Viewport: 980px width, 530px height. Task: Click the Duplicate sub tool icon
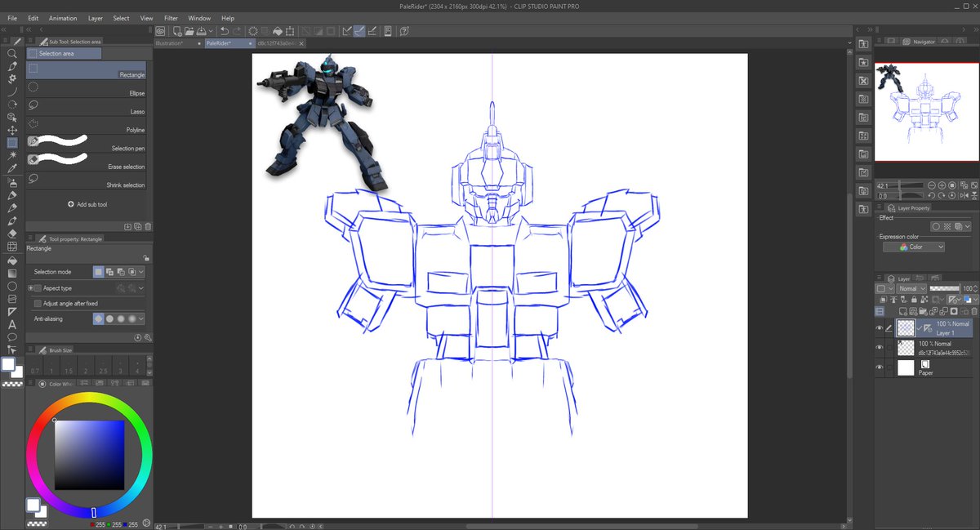tap(138, 226)
